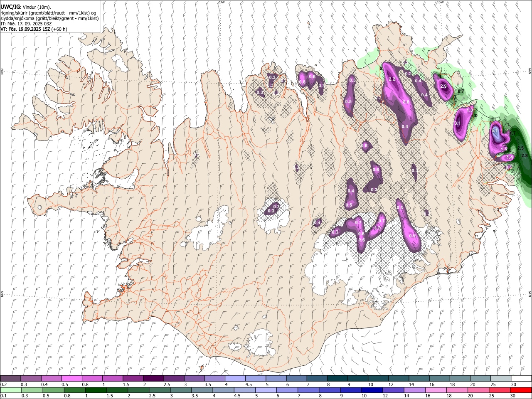
Task: Select the darkest purple 2 swatch in snow legend
Action: (x=153, y=378)
